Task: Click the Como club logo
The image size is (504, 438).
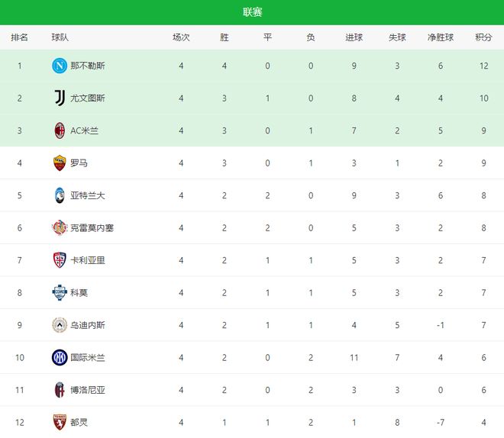Action: tap(59, 292)
